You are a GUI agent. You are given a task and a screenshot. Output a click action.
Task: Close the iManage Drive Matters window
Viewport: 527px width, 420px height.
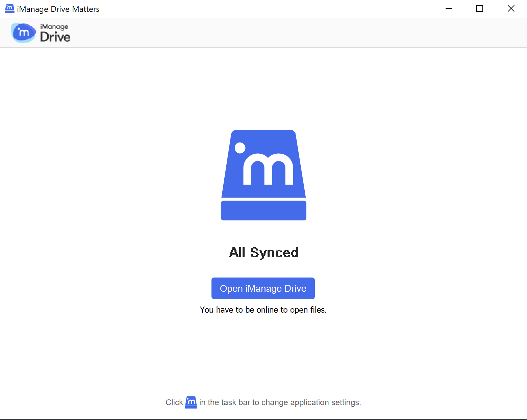click(511, 9)
